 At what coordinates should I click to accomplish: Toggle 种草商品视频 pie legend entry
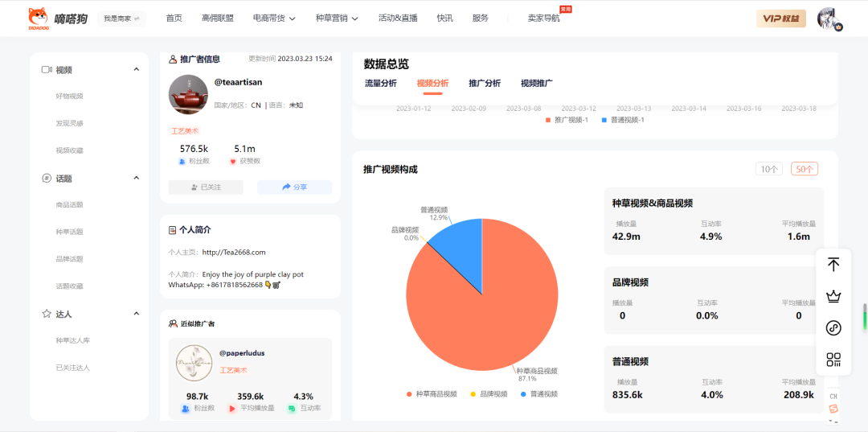coord(432,393)
